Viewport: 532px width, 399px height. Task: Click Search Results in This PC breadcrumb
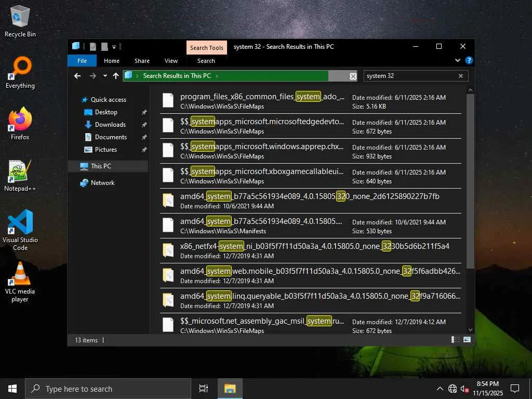pos(177,76)
